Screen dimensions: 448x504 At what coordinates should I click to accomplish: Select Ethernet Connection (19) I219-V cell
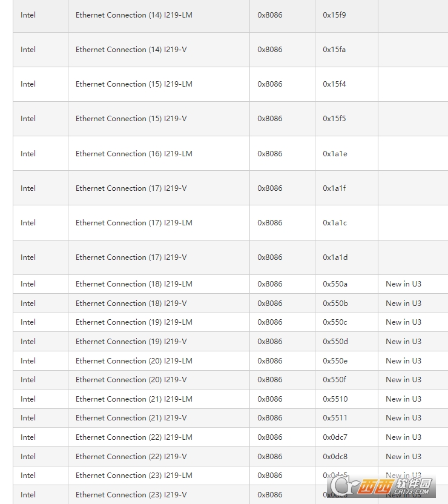pos(131,342)
